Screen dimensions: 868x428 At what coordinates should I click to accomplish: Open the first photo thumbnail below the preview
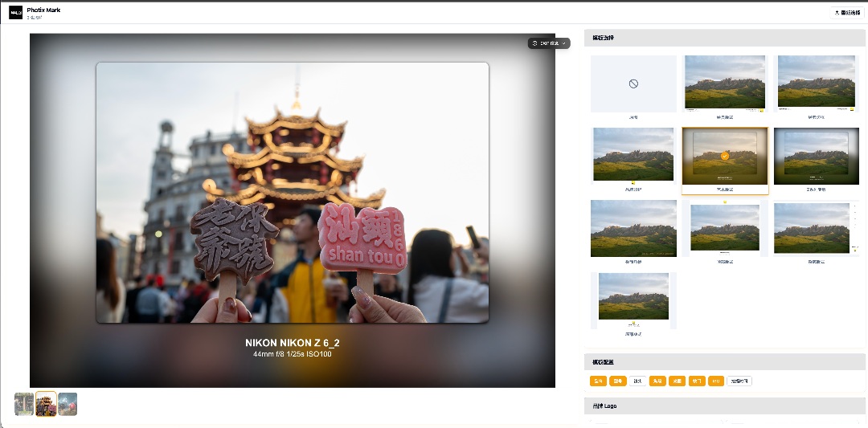coord(24,404)
